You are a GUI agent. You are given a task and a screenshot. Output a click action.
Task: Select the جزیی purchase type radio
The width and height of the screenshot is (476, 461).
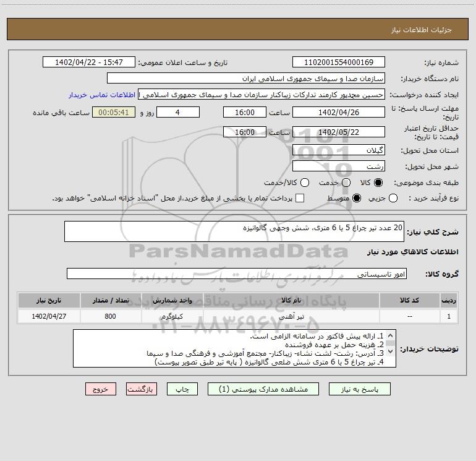[x=393, y=198]
